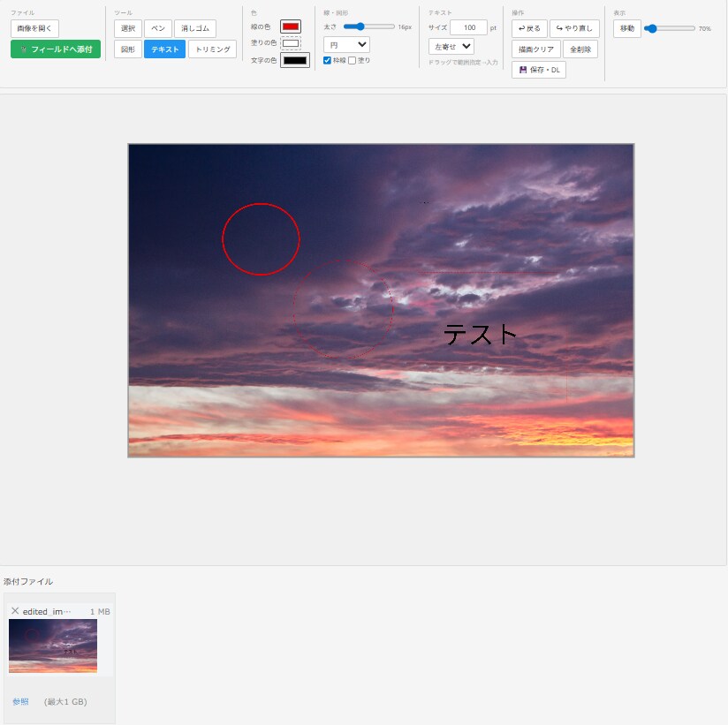Open the 円 shape type dropdown

click(347, 45)
